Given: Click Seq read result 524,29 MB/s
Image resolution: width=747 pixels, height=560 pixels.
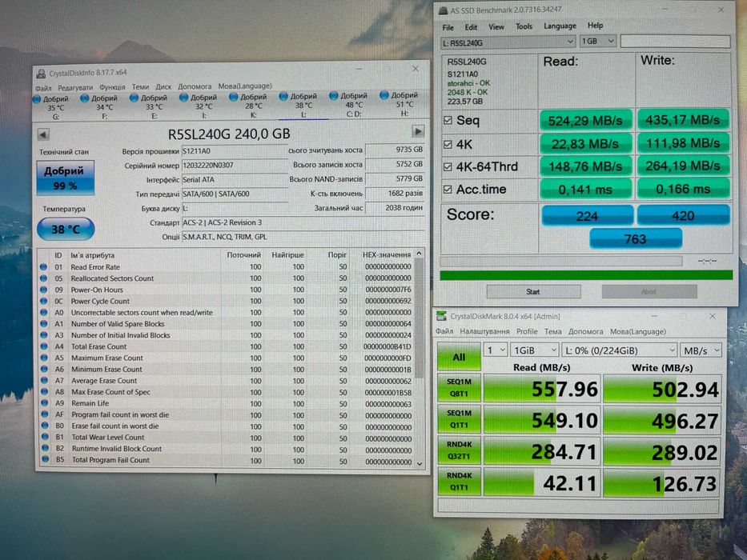Looking at the screenshot, I should (585, 121).
